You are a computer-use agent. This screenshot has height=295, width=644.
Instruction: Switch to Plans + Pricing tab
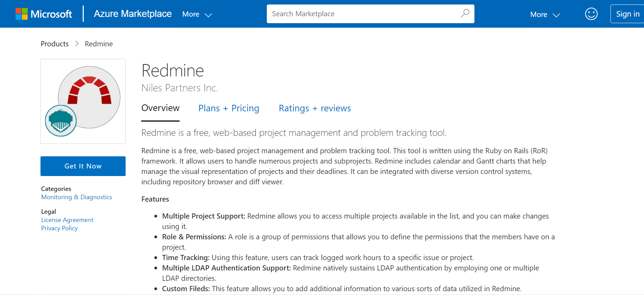click(229, 108)
